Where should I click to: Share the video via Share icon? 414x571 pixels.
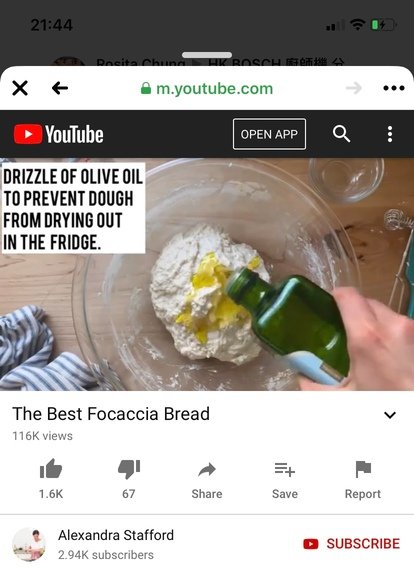tap(207, 480)
